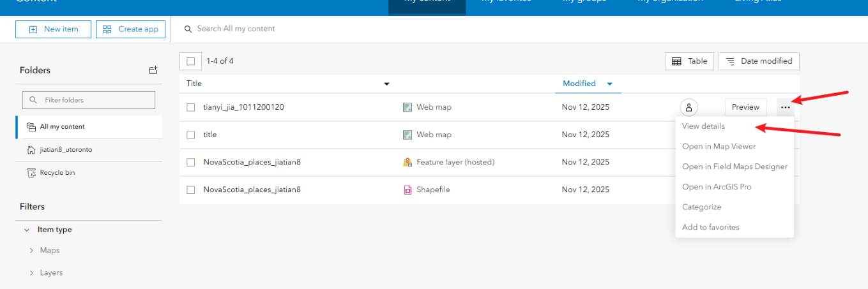Screen dimensions: 868x289
Task: Collapse the Item type filter section
Action: click(26, 230)
